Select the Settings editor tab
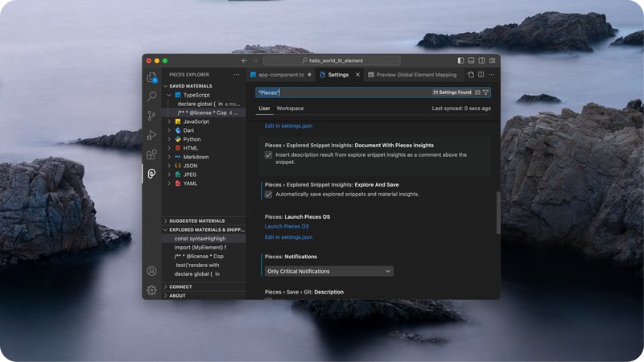This screenshot has width=644, height=362. click(338, 75)
